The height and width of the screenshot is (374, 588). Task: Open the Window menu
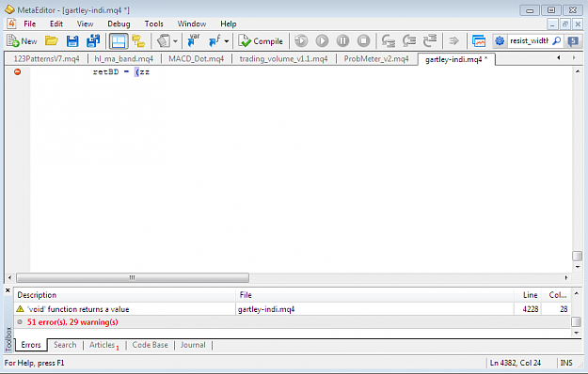192,23
